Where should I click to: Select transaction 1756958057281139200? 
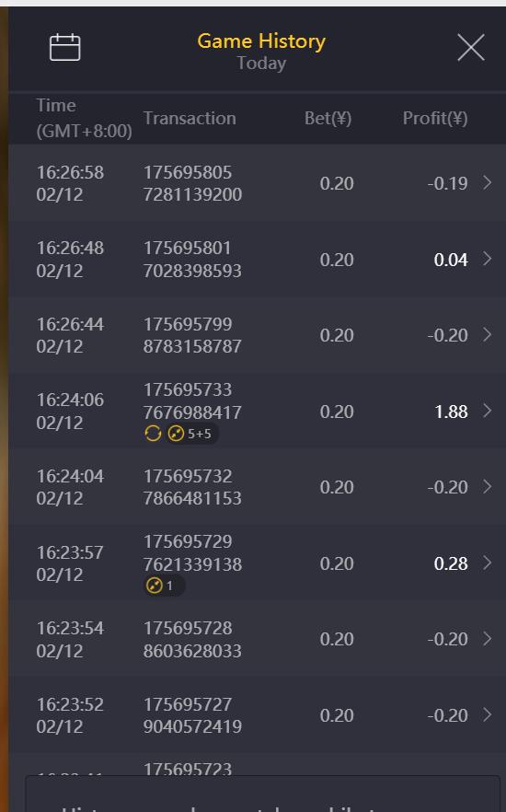click(192, 183)
